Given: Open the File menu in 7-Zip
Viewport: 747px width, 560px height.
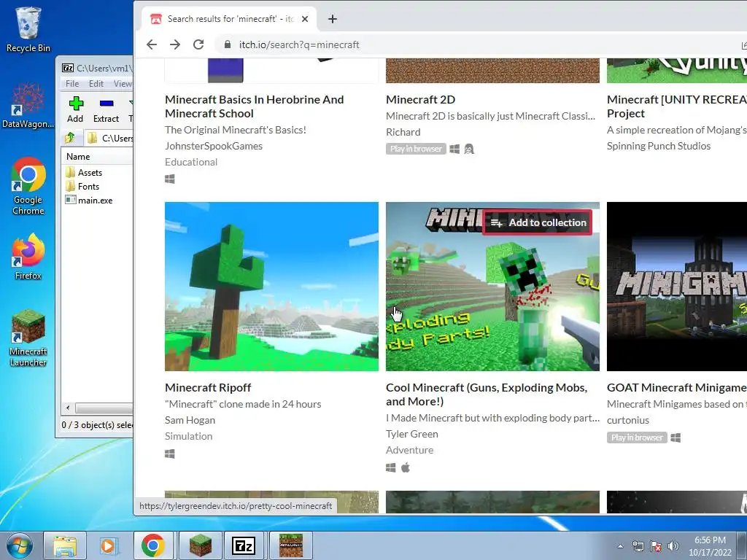Looking at the screenshot, I should click(72, 84).
